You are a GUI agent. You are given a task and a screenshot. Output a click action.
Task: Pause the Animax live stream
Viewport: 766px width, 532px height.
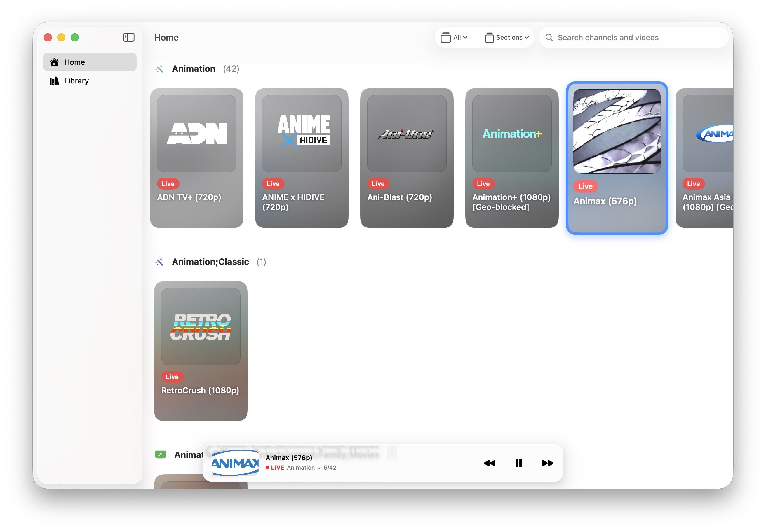pyautogui.click(x=518, y=463)
